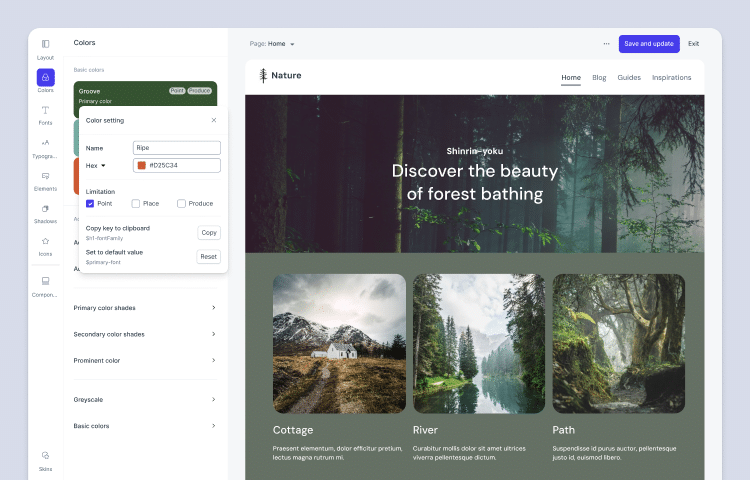The height and width of the screenshot is (480, 750).
Task: Open the Components sidebar section
Action: click(45, 286)
